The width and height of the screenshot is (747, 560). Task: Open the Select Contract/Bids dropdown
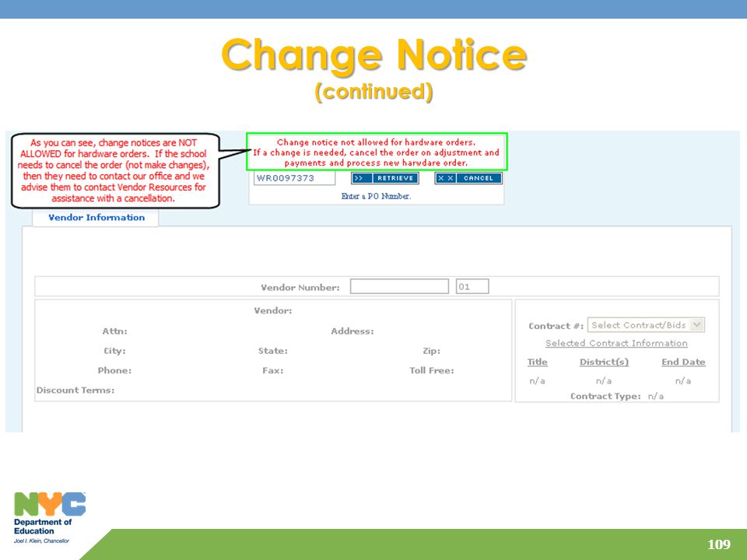tap(646, 325)
